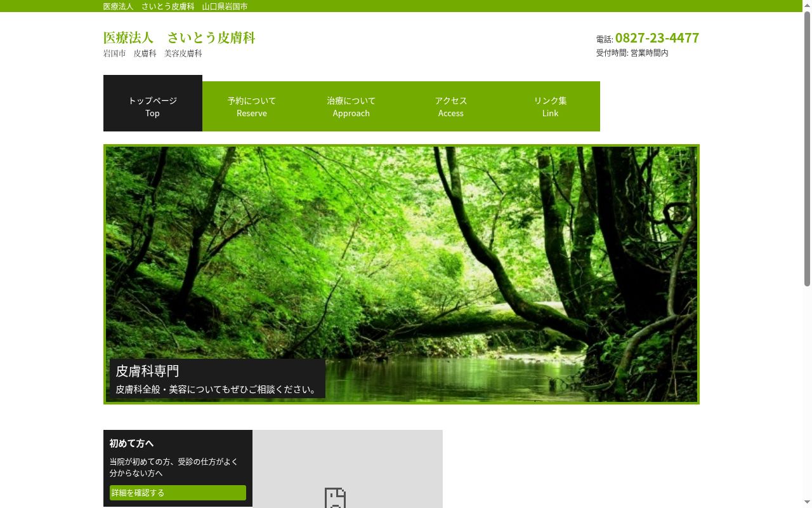The width and height of the screenshot is (812, 508).
Task: Open 治療について Approach menu item
Action: point(351,107)
